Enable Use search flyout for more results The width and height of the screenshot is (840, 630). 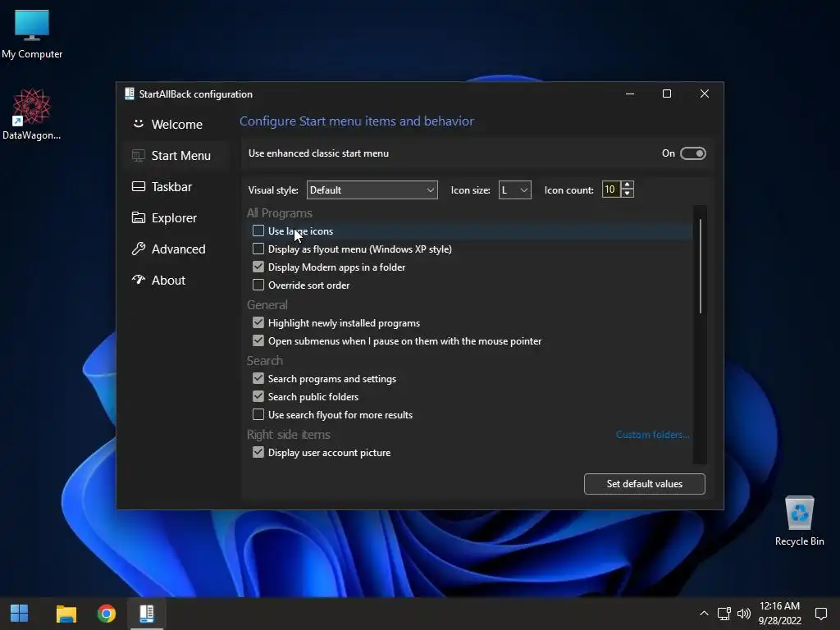click(x=258, y=414)
